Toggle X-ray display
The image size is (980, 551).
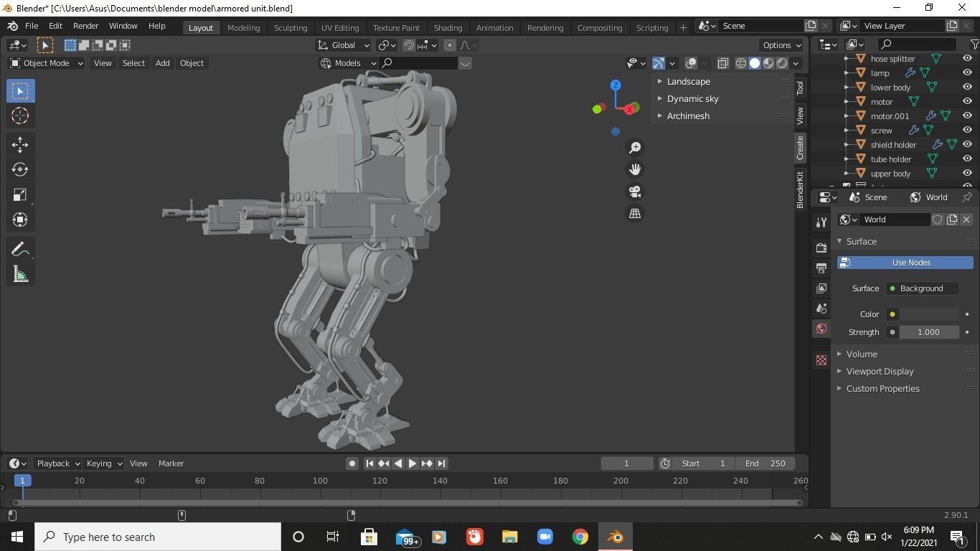[722, 63]
